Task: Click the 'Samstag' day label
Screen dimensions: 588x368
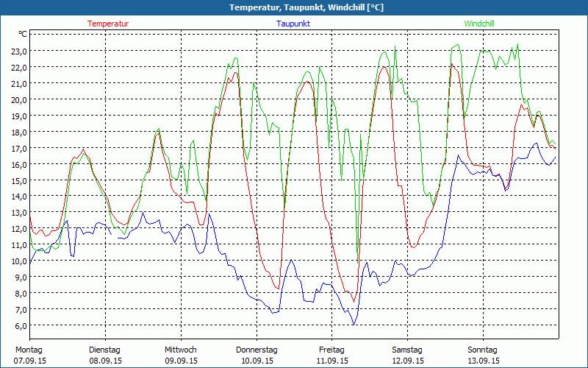Action: click(x=407, y=350)
